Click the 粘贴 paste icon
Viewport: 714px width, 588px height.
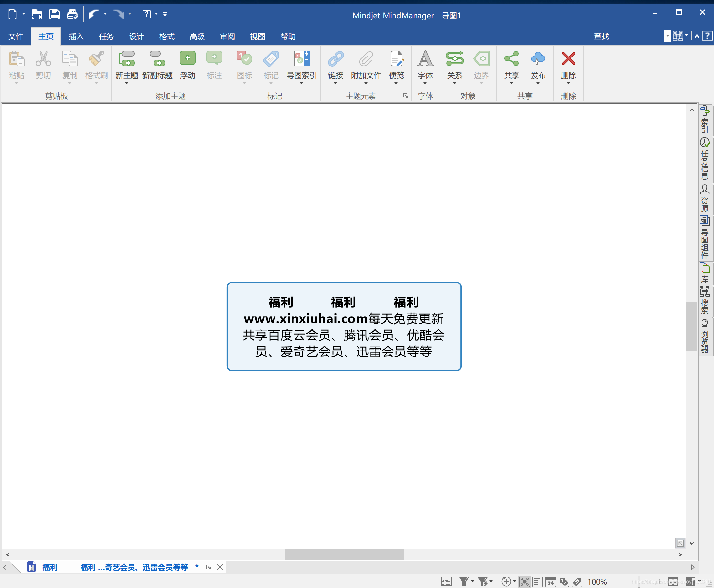(x=17, y=58)
